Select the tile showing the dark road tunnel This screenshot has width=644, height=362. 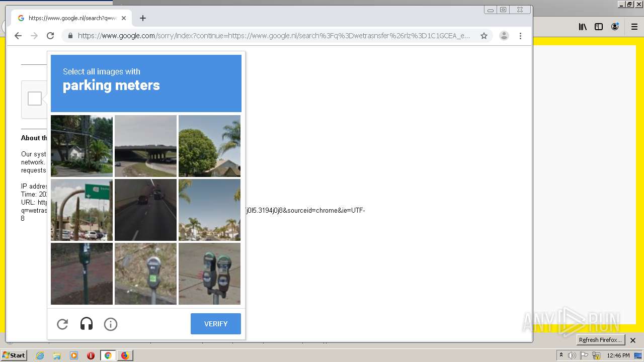(145, 210)
